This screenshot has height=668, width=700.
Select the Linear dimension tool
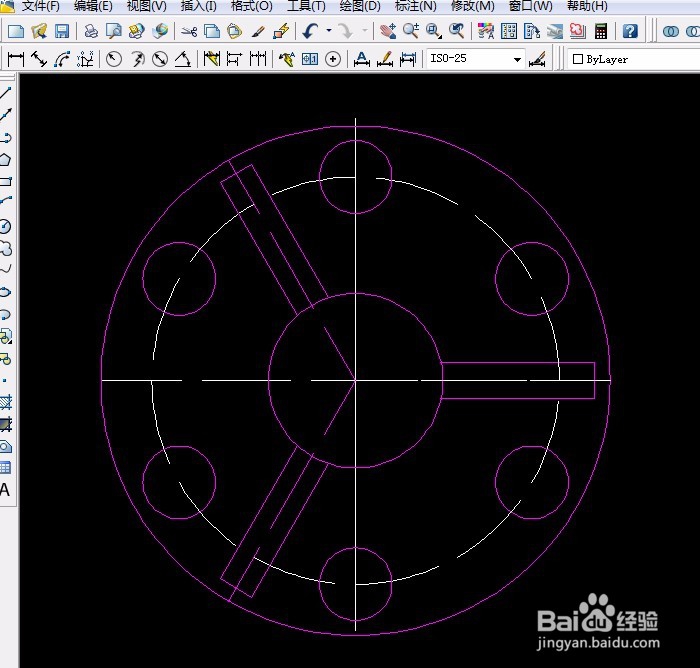click(x=16, y=59)
